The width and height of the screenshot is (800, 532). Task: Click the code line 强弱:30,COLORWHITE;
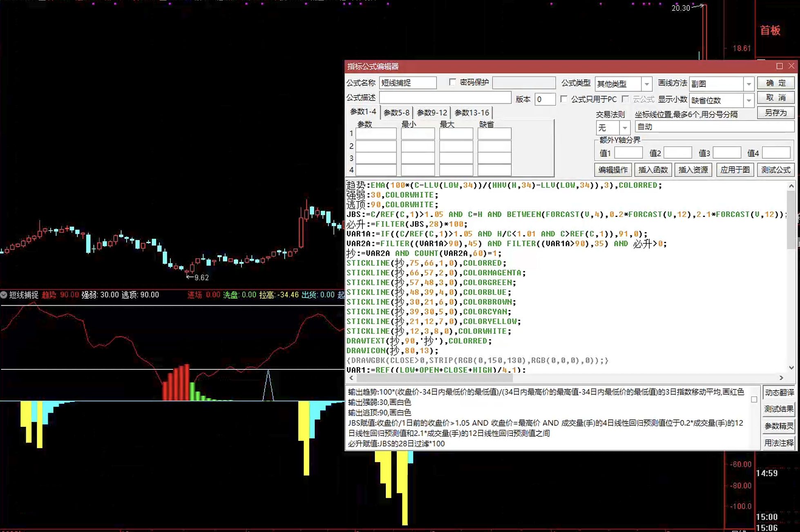(392, 195)
